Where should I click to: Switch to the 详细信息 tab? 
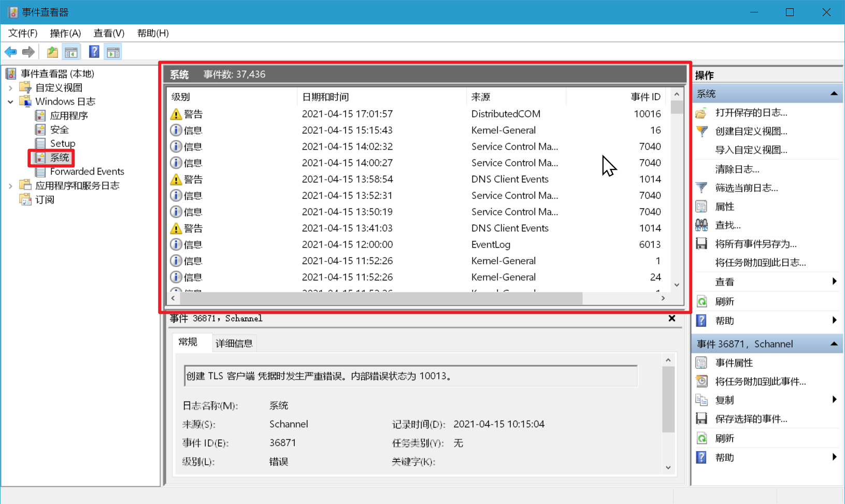234,342
